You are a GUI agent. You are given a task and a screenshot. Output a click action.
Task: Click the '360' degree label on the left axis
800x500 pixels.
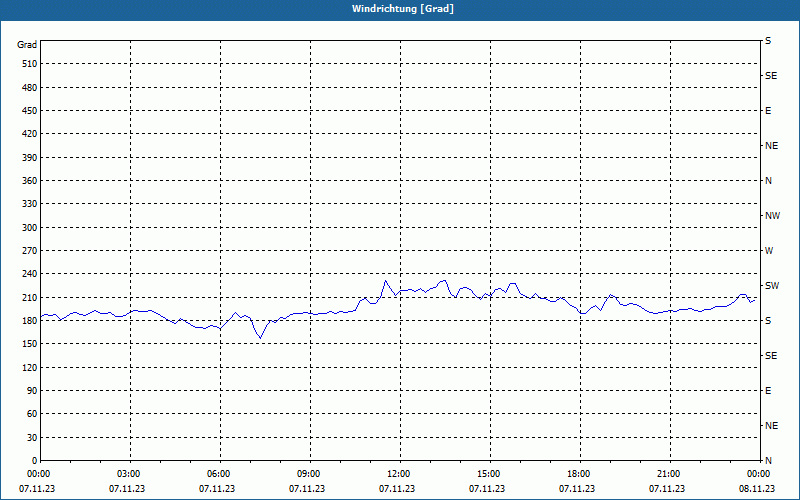pyautogui.click(x=30, y=181)
